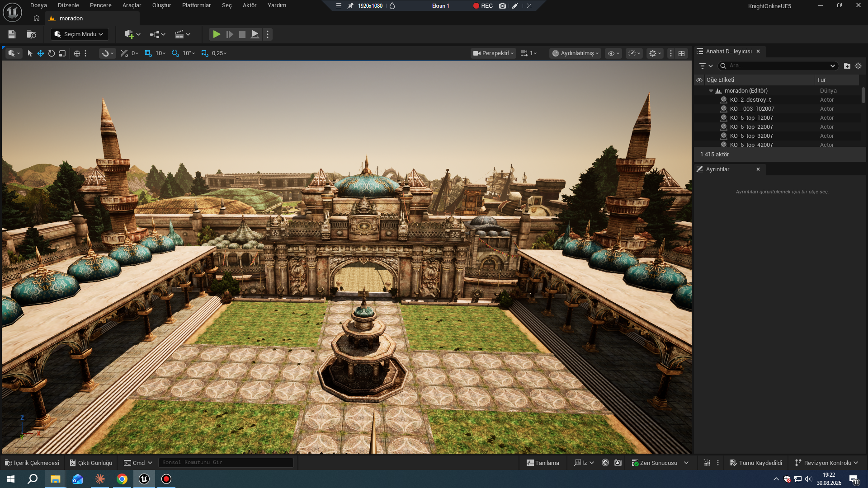Image resolution: width=868 pixels, height=488 pixels.
Task: Click Tümü Kaydedildi save status
Action: click(756, 463)
